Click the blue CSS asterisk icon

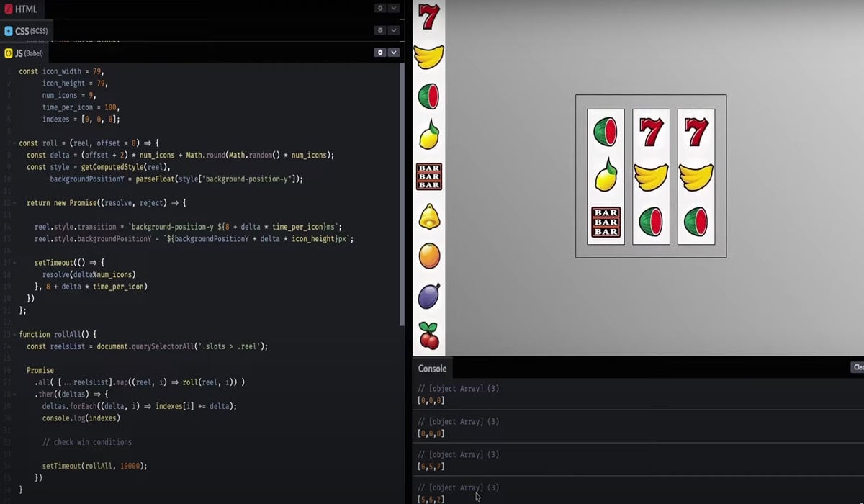point(9,31)
